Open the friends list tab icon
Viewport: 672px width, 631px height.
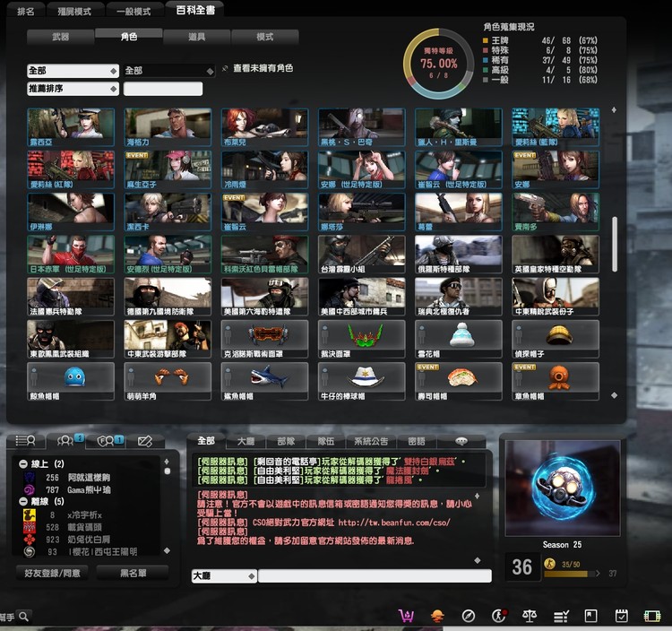click(25, 440)
